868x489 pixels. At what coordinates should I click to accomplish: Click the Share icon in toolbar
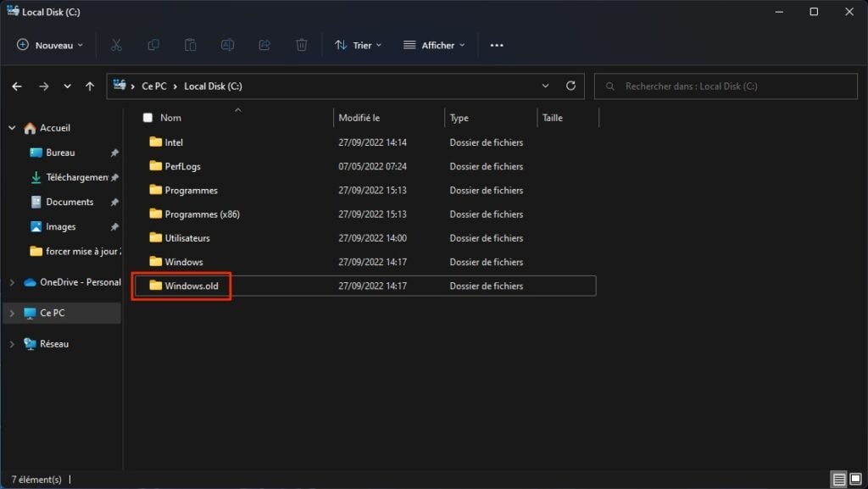tap(264, 46)
